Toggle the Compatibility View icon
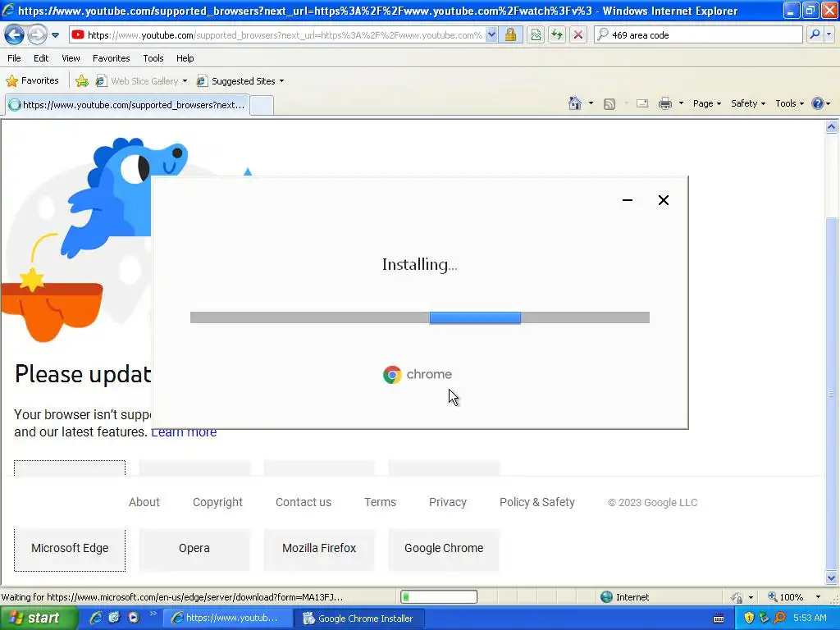840x630 pixels. click(x=536, y=35)
